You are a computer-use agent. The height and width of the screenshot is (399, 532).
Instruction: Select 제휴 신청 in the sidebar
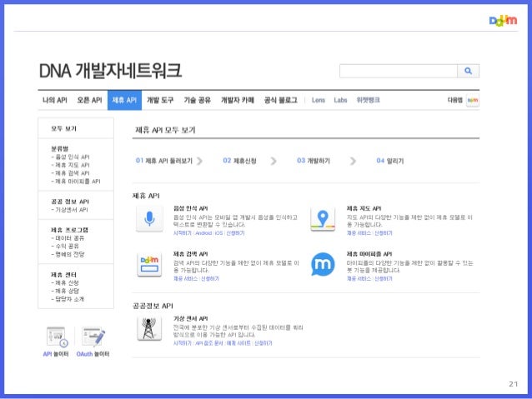pyautogui.click(x=67, y=282)
